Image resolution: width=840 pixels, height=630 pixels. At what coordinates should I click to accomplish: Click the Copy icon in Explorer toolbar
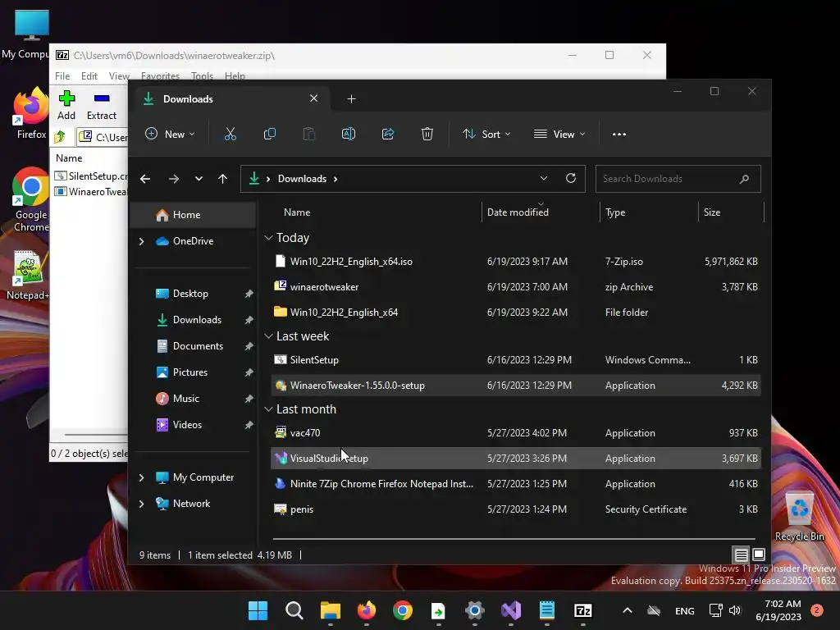pos(269,134)
